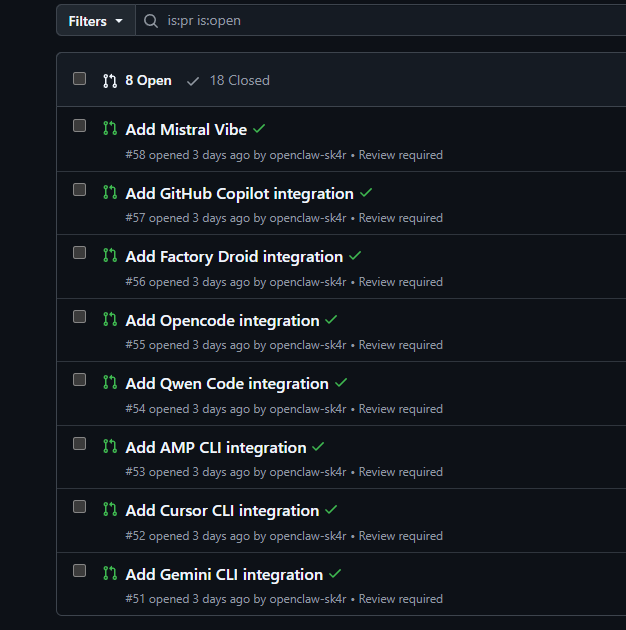Viewport: 626px width, 630px height.
Task: Open the Filters dropdown
Action: tap(96, 21)
